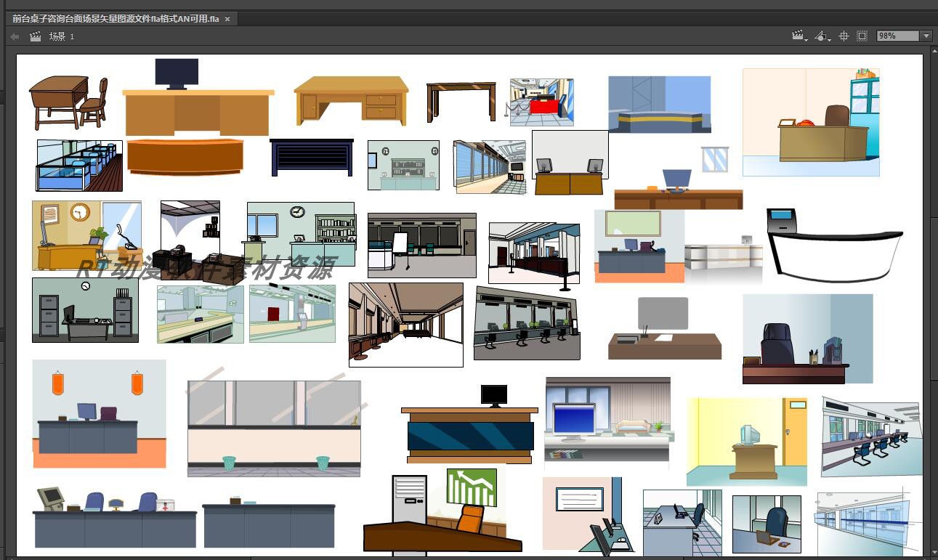
Task: Select the wooden desk with drawers
Action: tap(351, 100)
